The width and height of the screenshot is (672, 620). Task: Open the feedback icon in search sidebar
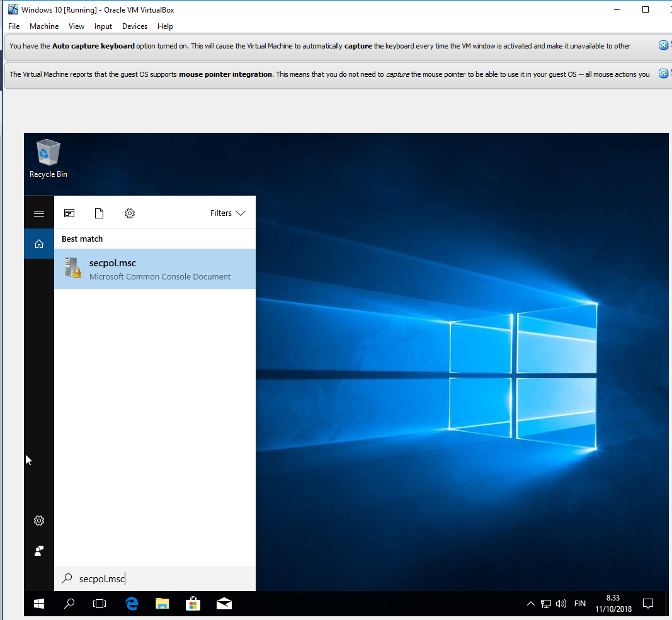click(39, 551)
